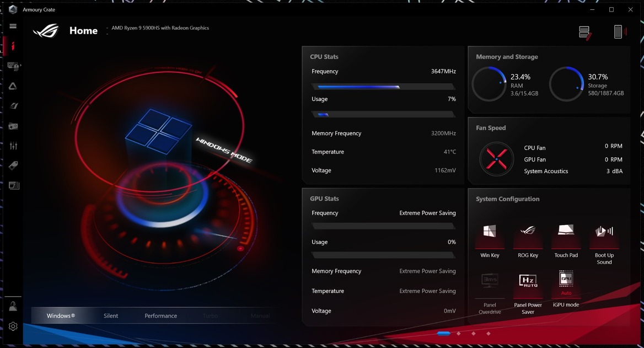
Task: Open Settings gear in sidebar
Action: (x=13, y=326)
